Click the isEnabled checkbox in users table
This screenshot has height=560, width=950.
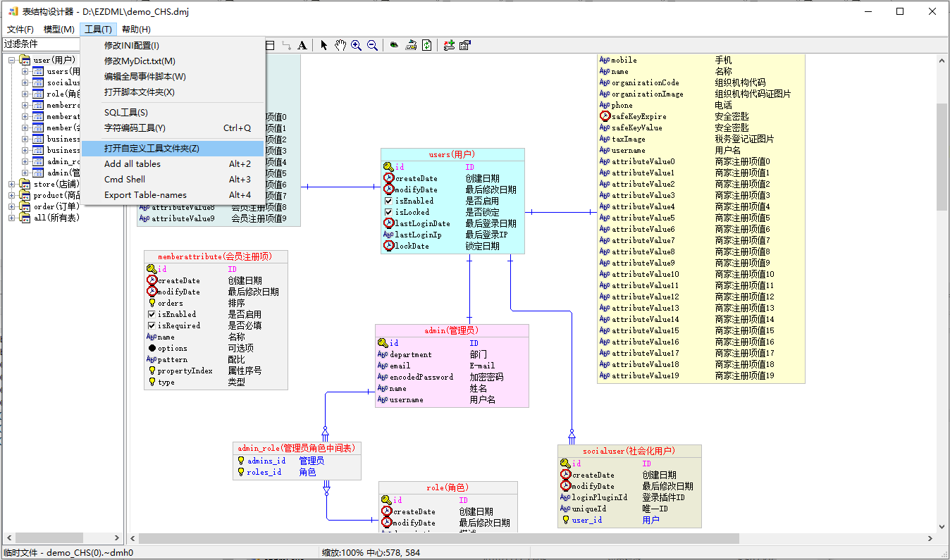[x=388, y=201]
